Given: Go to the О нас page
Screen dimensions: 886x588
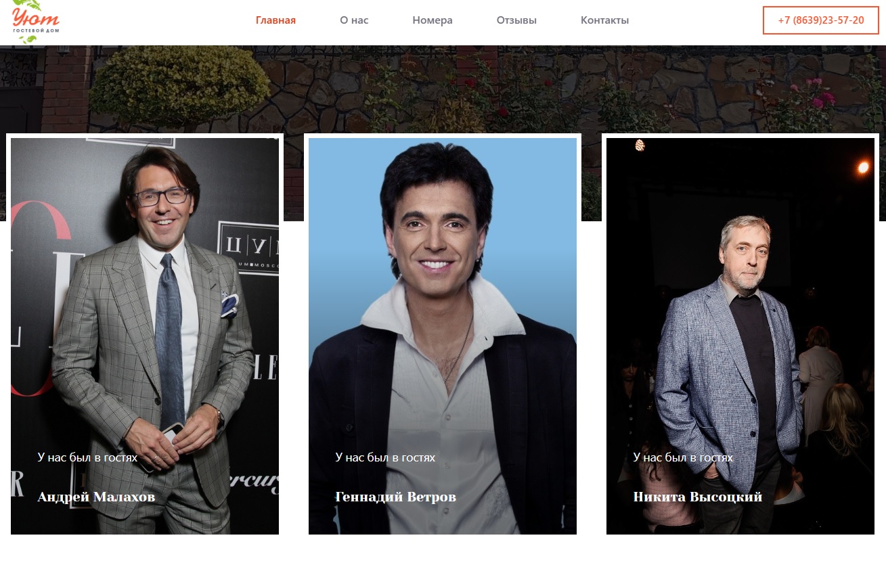Looking at the screenshot, I should [354, 20].
